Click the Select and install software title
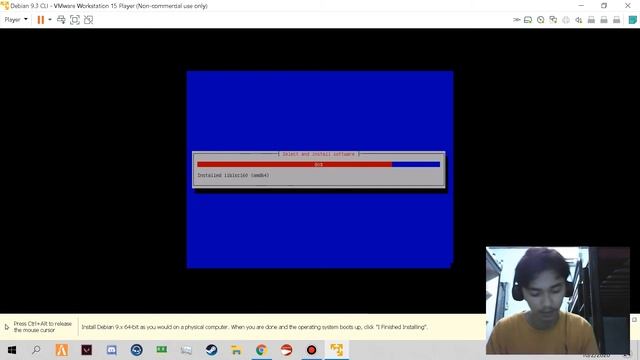This screenshot has height=360, width=640. (x=318, y=154)
